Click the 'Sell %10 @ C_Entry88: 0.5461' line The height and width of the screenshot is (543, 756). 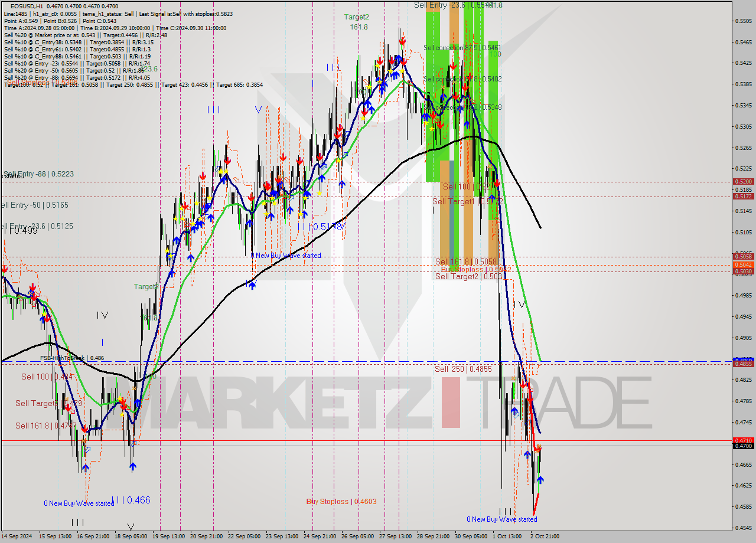tap(77, 56)
